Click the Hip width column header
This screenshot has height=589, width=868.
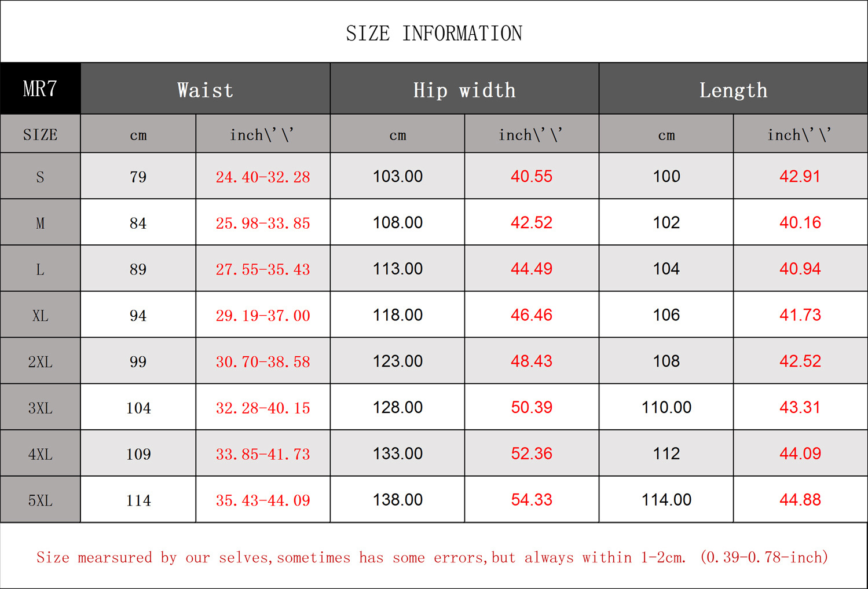[464, 90]
